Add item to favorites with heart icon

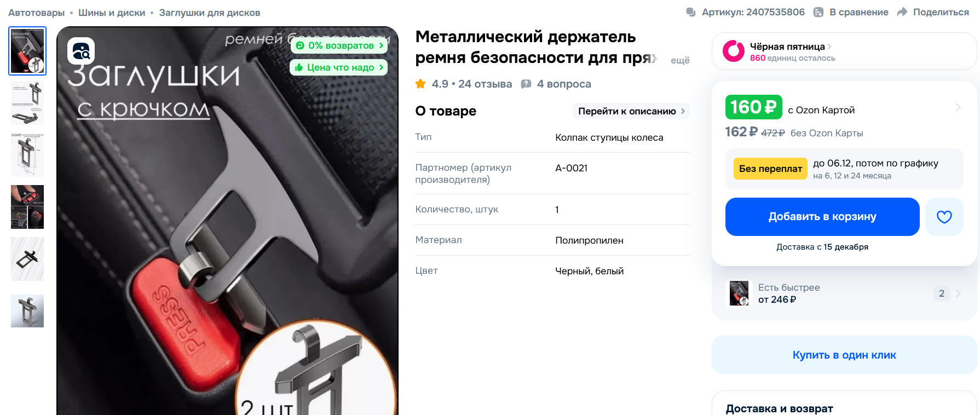(x=944, y=217)
